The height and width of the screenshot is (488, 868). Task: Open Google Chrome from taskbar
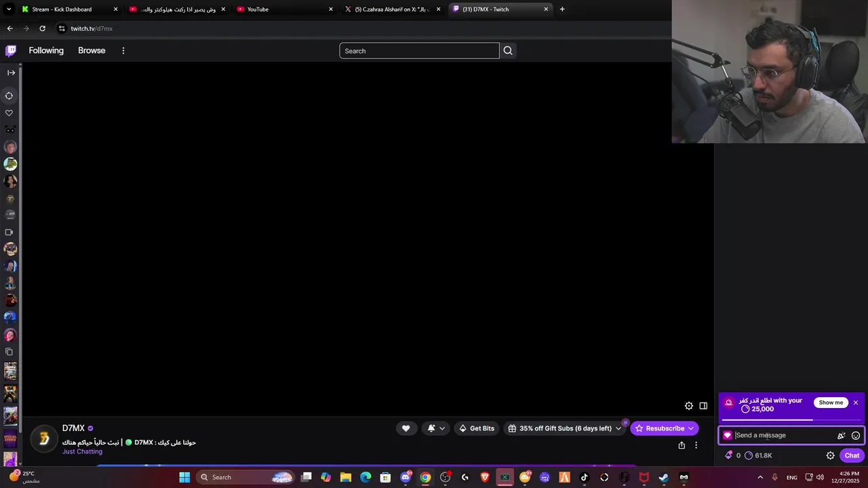(x=425, y=477)
